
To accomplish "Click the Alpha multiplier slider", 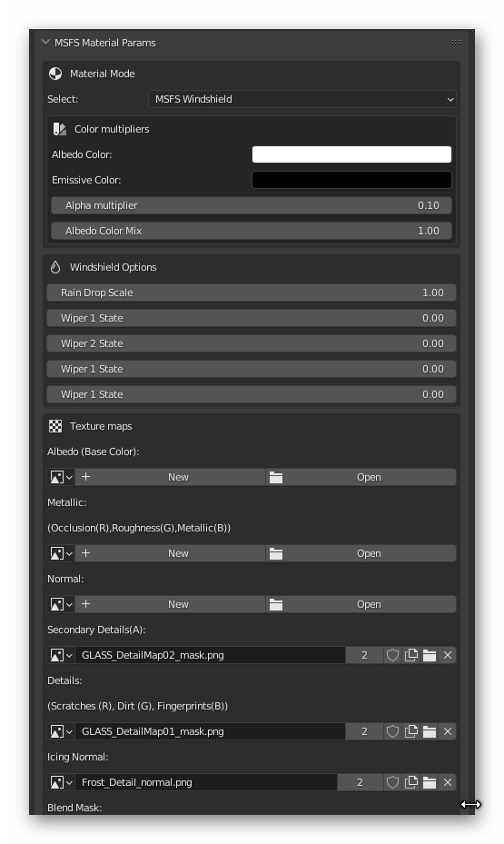I will point(252,205).
